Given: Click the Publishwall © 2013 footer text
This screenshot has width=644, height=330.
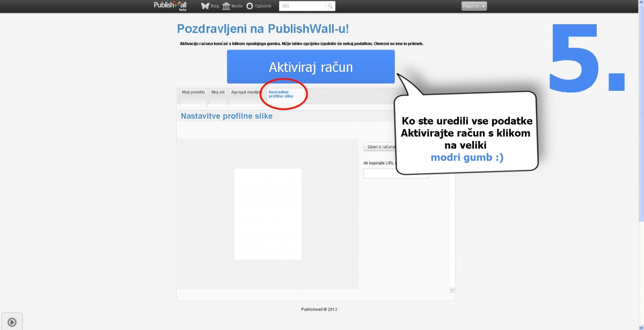Looking at the screenshot, I should 319,309.
